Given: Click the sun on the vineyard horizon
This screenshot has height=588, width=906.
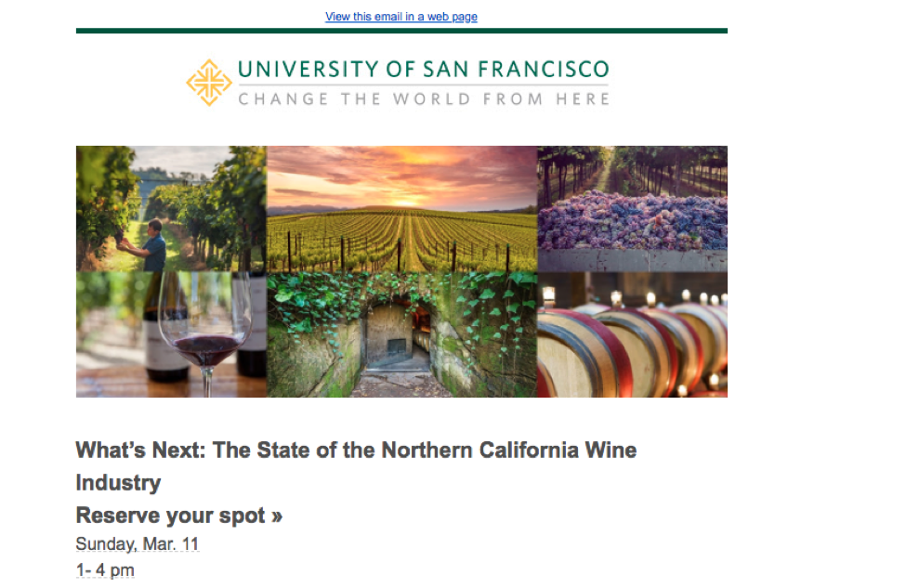Looking at the screenshot, I should point(406,201).
